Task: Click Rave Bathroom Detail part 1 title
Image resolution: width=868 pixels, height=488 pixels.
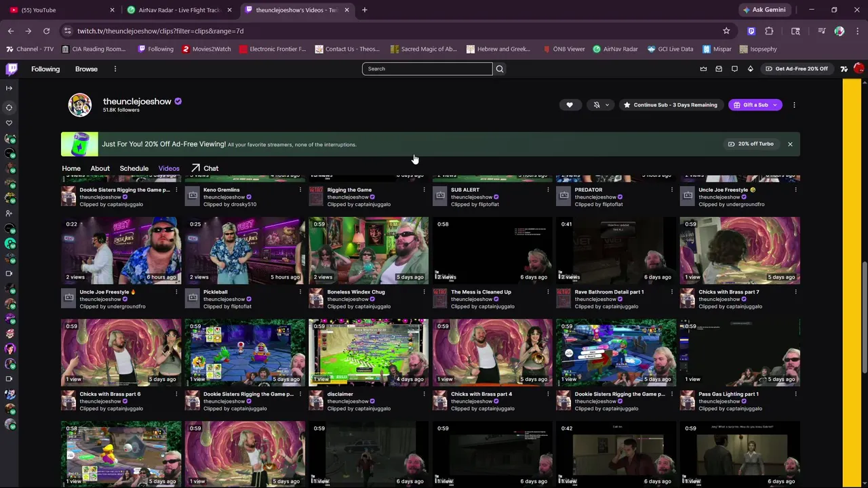Action: point(609,292)
